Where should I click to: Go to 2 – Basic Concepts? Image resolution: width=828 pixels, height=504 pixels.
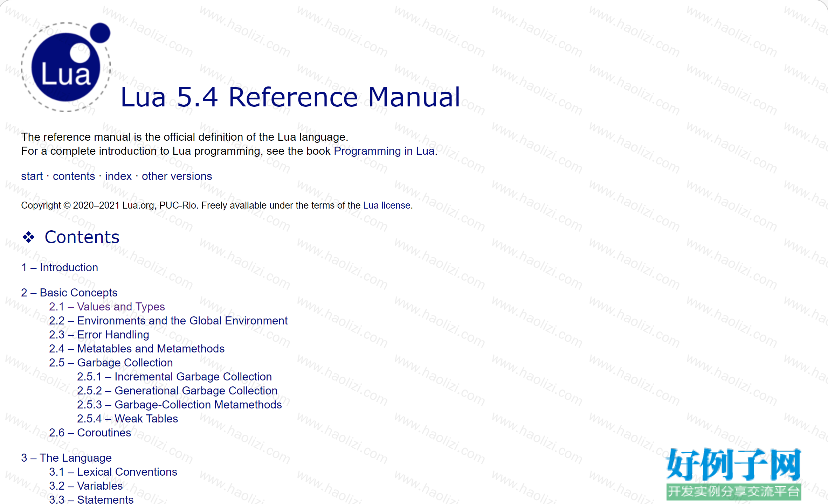tap(69, 293)
